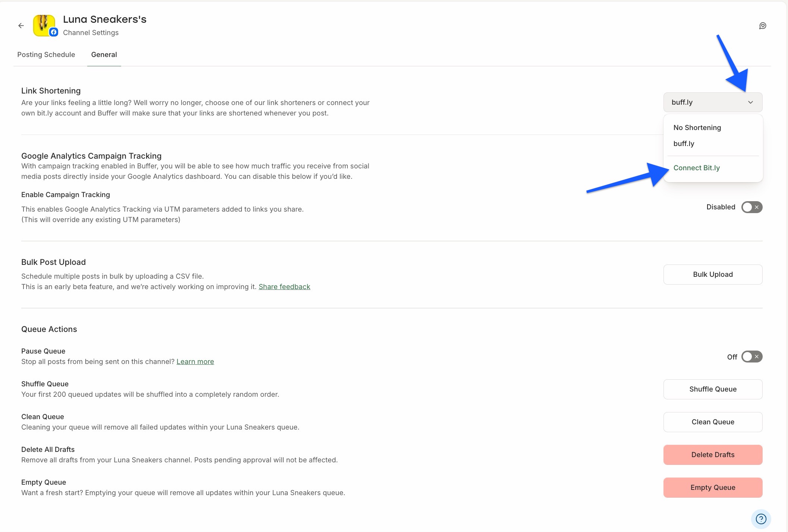Viewport: 788px width, 532px height.
Task: Select Connect Bit.ly in the dropdown
Action: [x=696, y=168]
